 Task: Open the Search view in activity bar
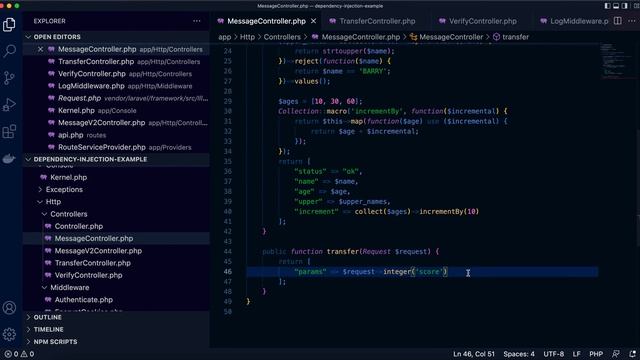[x=9, y=51]
